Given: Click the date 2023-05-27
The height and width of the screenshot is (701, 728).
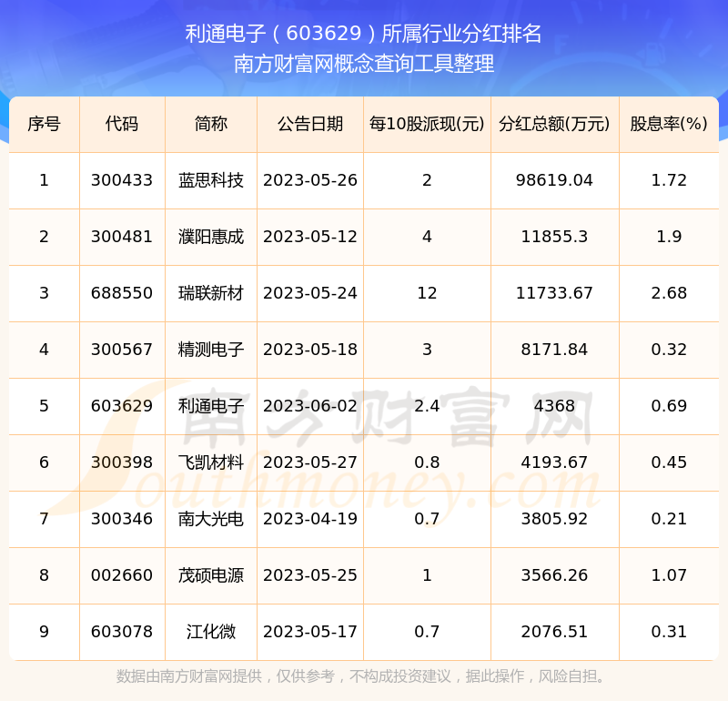Looking at the screenshot, I should pyautogui.click(x=310, y=462).
